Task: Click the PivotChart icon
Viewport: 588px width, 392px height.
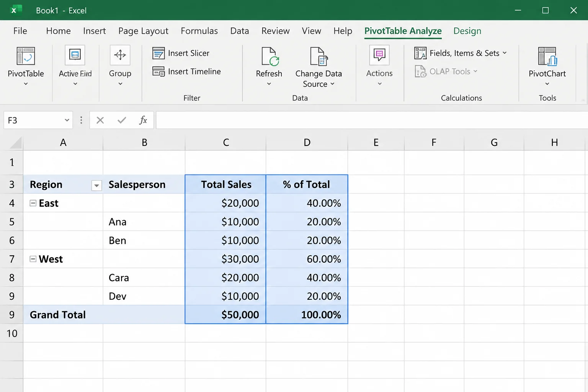Action: (547, 56)
